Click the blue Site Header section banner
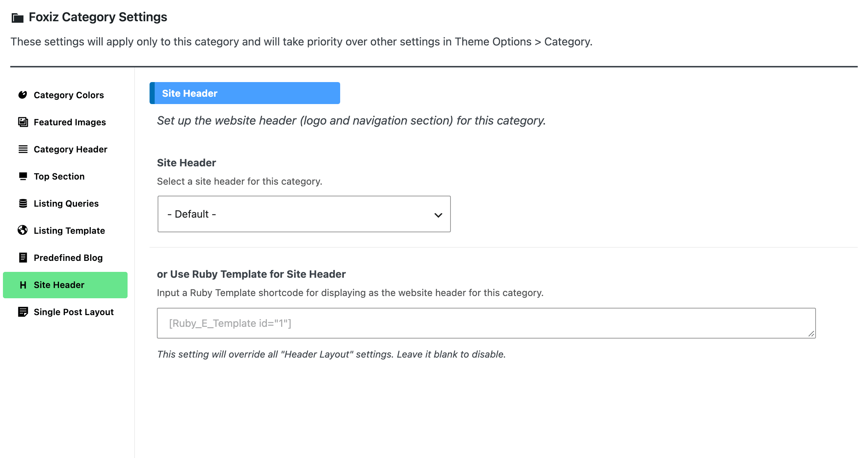Viewport: 868px width, 458px height. (245, 93)
